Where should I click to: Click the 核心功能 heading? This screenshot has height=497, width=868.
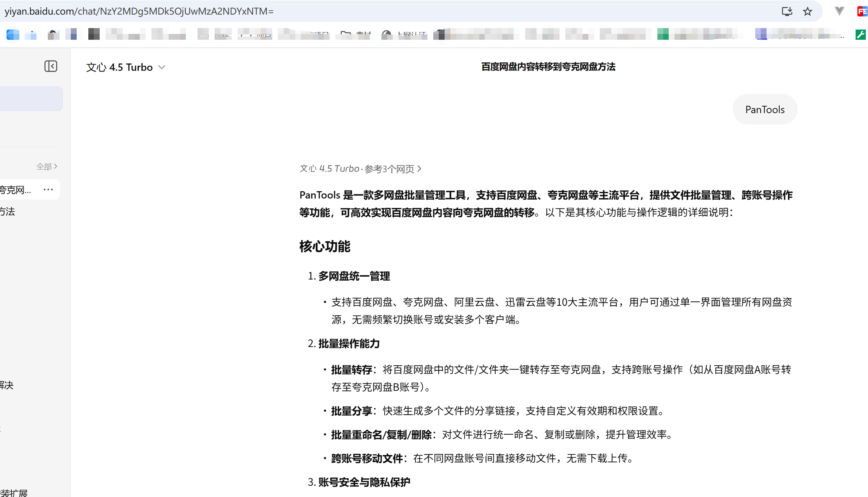325,247
